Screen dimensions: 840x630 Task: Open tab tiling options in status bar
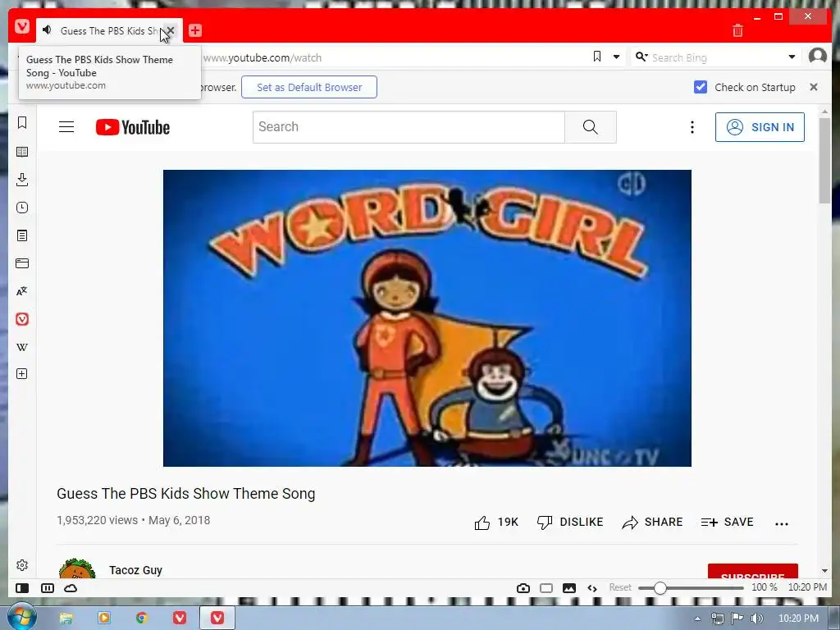pyautogui.click(x=47, y=588)
